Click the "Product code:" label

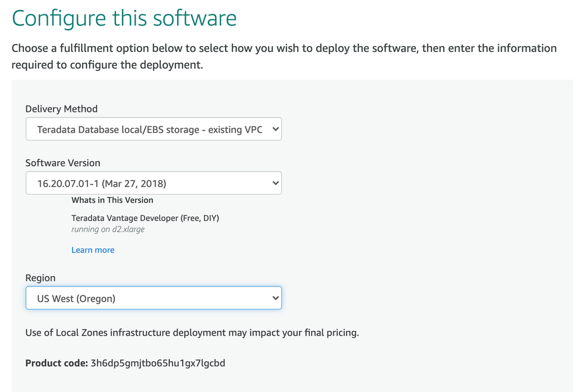pos(56,363)
